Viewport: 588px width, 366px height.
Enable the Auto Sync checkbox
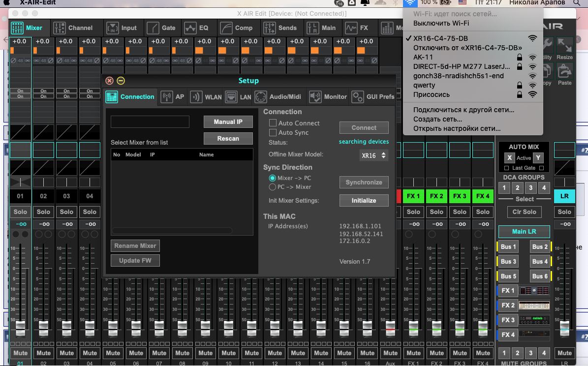click(273, 132)
